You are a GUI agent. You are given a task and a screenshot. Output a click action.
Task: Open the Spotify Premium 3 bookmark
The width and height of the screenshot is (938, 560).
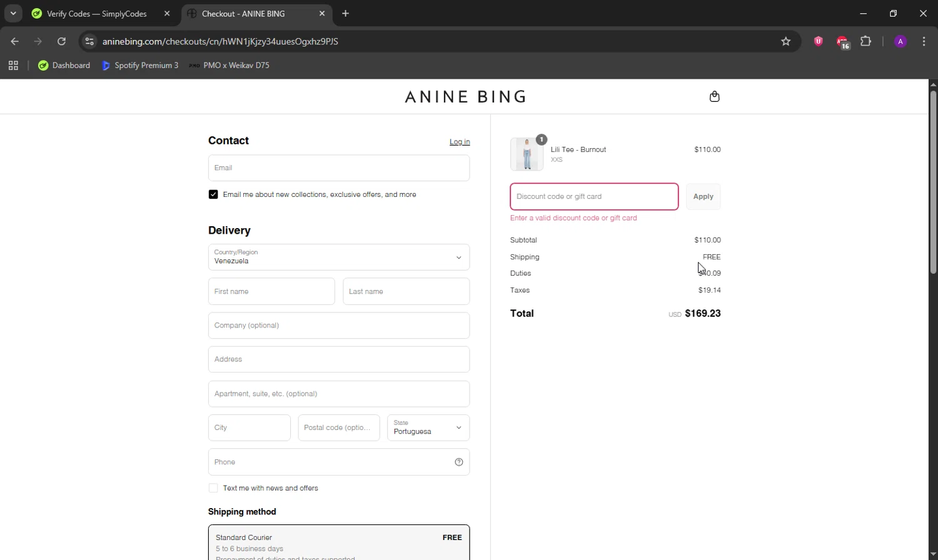140,65
